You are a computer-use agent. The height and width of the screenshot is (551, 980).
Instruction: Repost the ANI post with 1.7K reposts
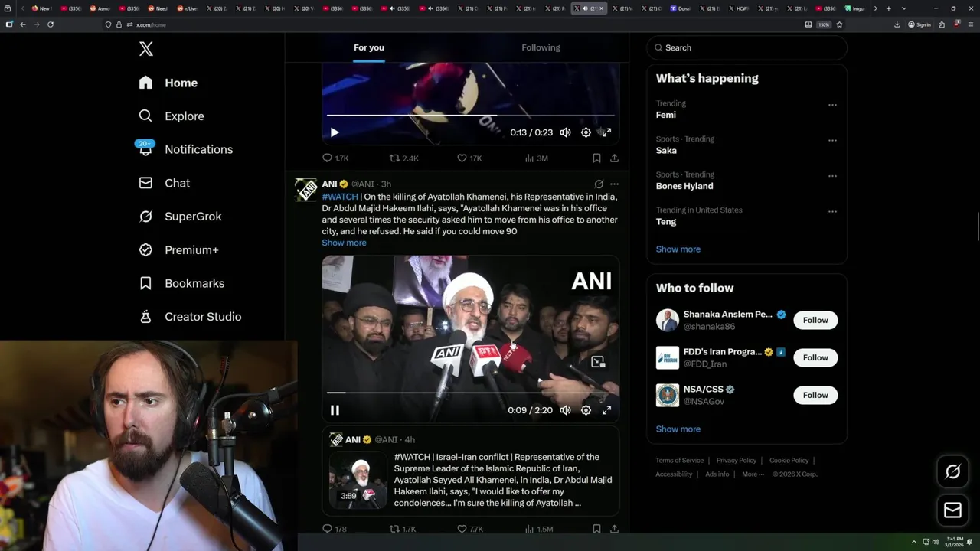pos(403,529)
